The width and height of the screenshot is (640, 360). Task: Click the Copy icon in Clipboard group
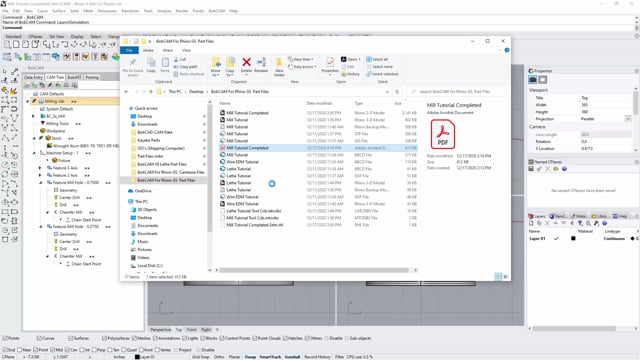[x=151, y=62]
